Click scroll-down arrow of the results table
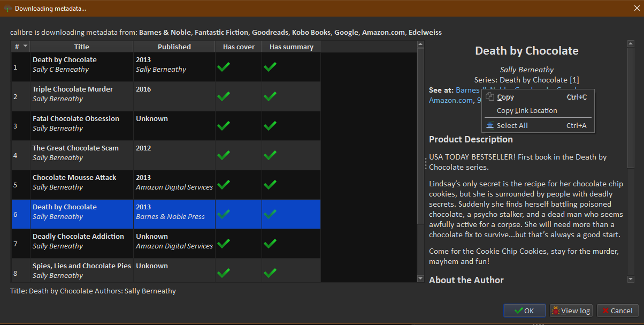This screenshot has height=325, width=644. [420, 278]
